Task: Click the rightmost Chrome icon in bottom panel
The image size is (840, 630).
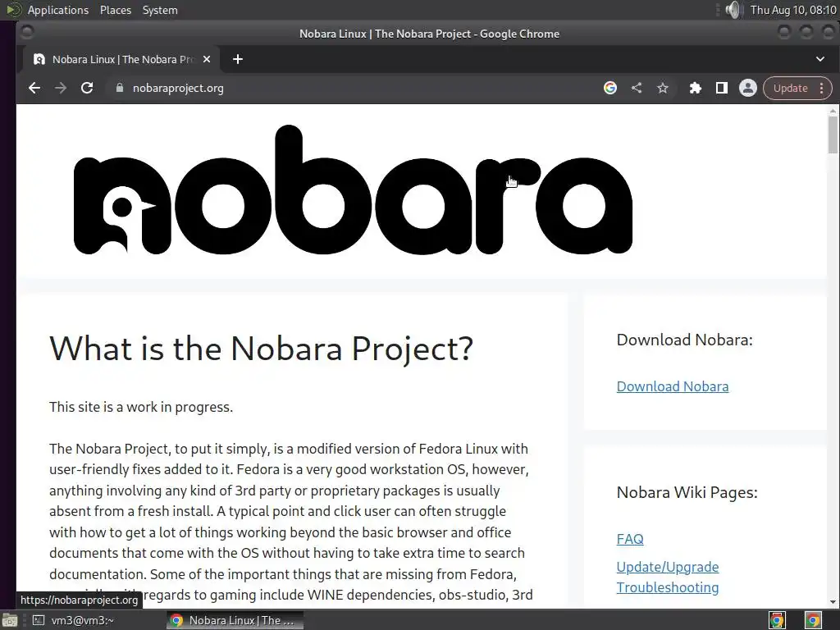Action: click(x=813, y=620)
